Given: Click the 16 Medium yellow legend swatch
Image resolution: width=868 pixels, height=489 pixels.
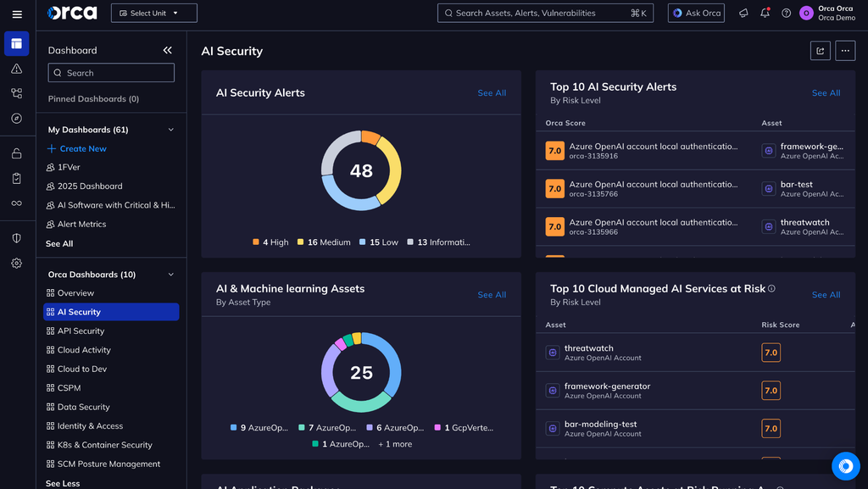Looking at the screenshot, I should point(301,242).
